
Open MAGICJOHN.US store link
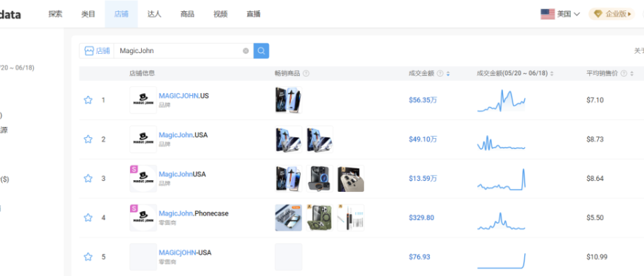pos(184,95)
